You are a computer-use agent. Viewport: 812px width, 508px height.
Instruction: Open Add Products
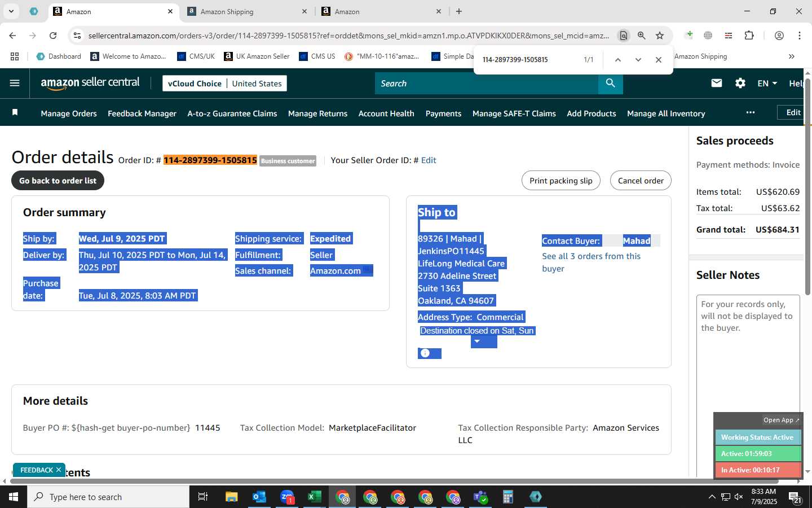(592, 113)
